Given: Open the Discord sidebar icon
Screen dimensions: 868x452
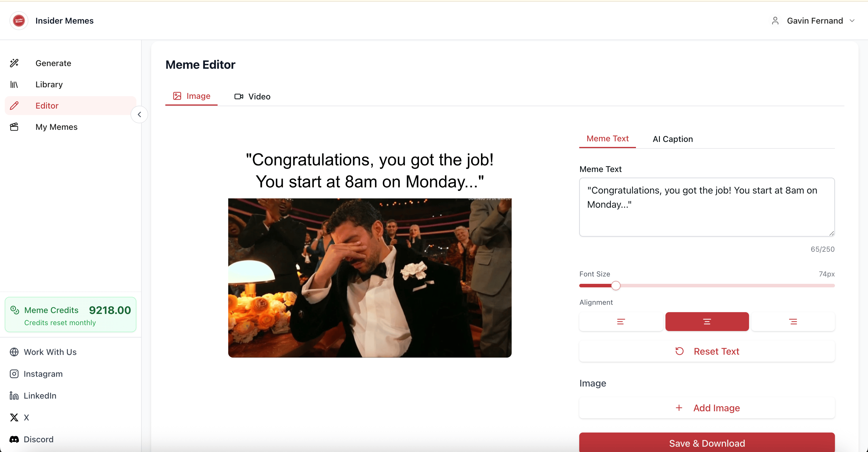Looking at the screenshot, I should (x=14, y=439).
